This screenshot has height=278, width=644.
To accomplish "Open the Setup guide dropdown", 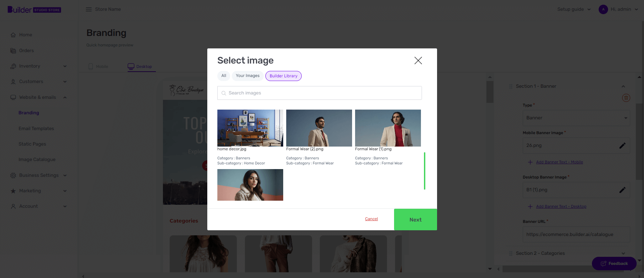I will pos(574,9).
